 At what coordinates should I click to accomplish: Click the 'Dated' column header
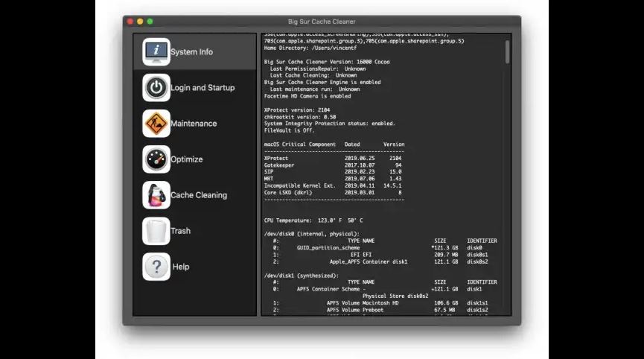click(x=352, y=144)
